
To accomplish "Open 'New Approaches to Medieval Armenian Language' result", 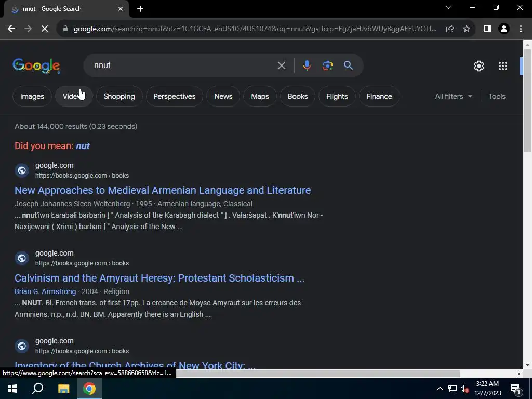I will coord(163,190).
